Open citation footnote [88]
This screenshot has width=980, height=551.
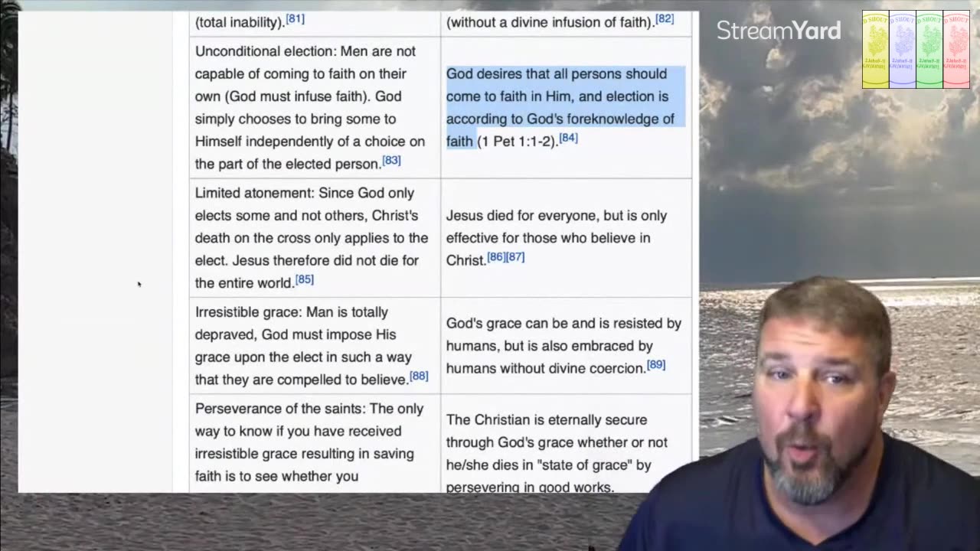click(x=419, y=377)
